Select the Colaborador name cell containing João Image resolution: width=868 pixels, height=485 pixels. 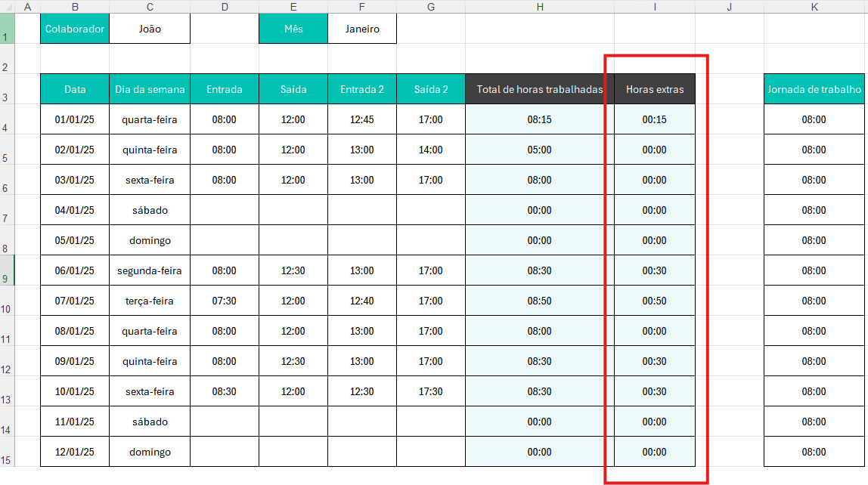pos(150,29)
